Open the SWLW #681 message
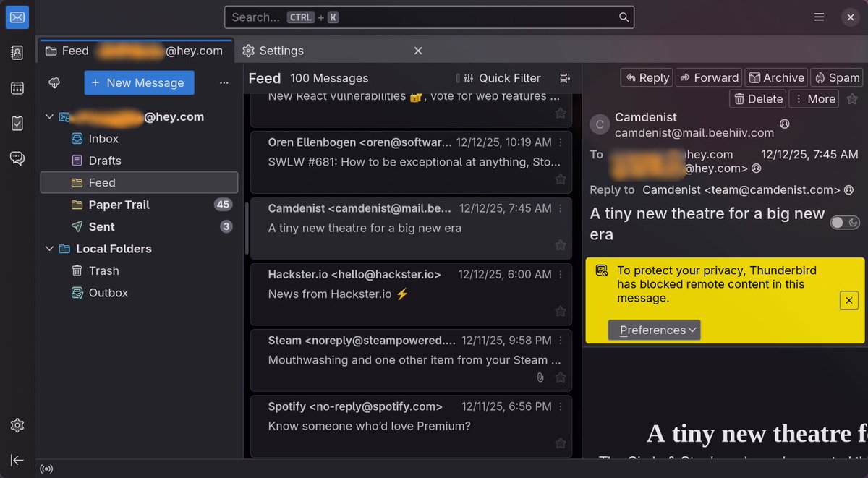868x478 pixels. pos(412,162)
